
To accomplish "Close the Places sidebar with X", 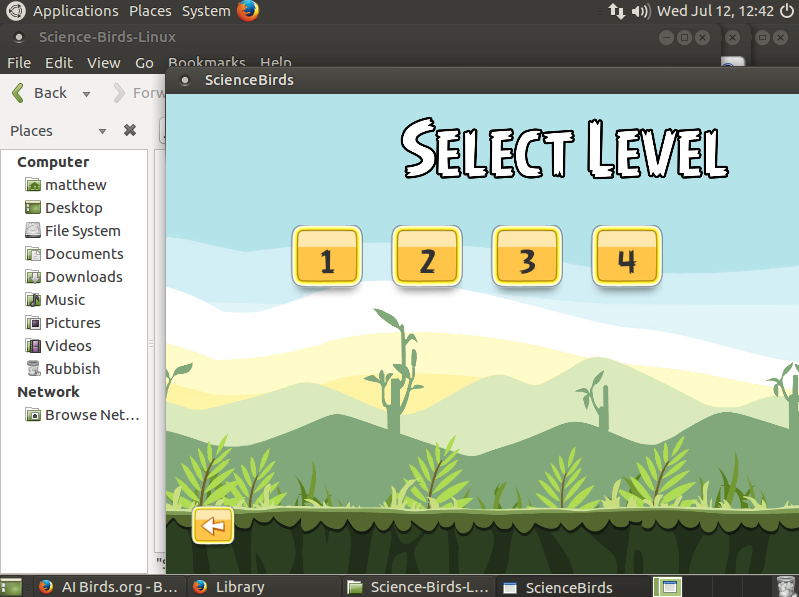I will pos(130,130).
